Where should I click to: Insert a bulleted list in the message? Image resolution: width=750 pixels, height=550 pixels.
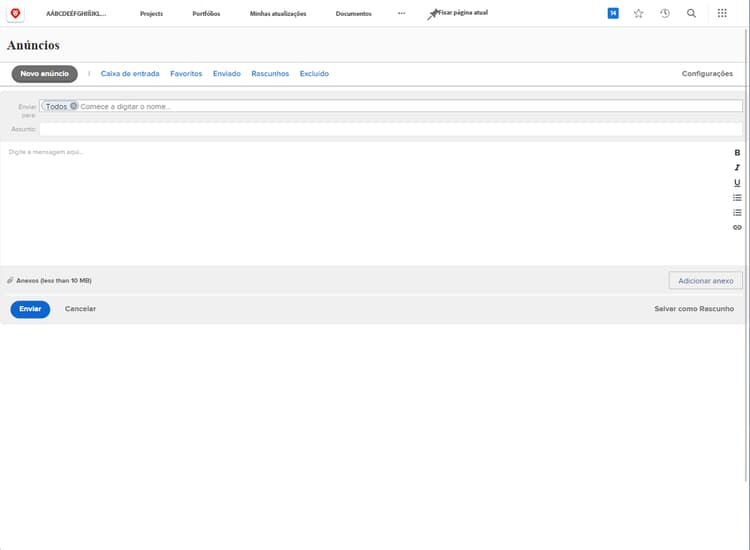pyautogui.click(x=737, y=198)
